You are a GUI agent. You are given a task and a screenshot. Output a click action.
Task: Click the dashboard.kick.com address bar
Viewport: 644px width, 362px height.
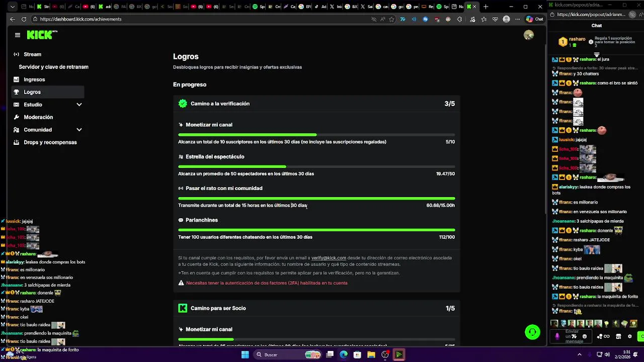tap(201, 19)
